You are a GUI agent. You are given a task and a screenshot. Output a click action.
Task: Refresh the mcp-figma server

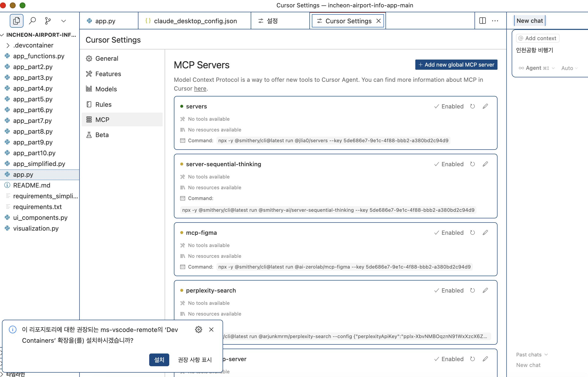pyautogui.click(x=472, y=233)
